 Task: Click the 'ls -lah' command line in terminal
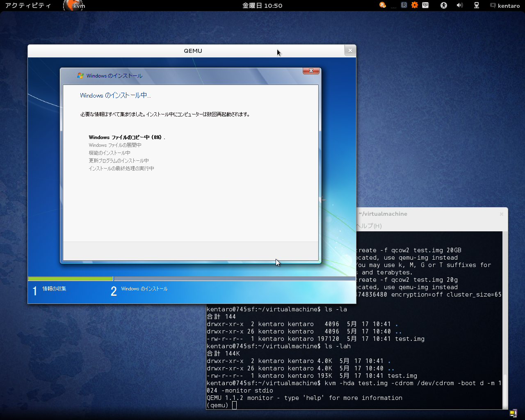click(279, 346)
